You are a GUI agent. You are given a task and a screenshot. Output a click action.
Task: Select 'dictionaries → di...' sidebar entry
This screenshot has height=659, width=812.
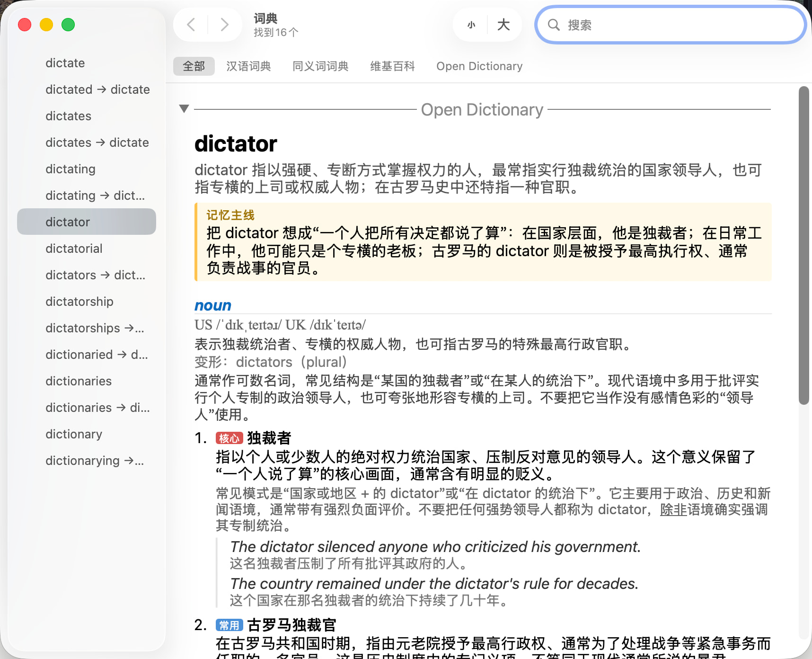[x=87, y=408]
